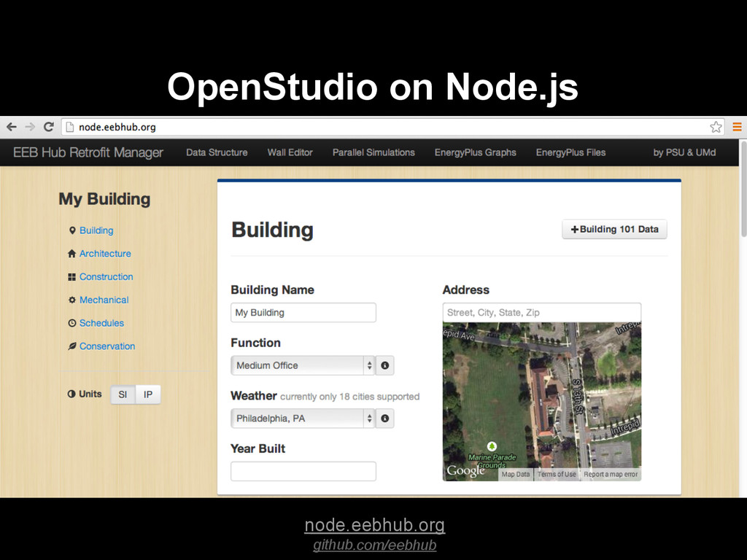This screenshot has width=747, height=560.
Task: Click the Marine Parade Grounds tree marker
Action: tap(492, 446)
